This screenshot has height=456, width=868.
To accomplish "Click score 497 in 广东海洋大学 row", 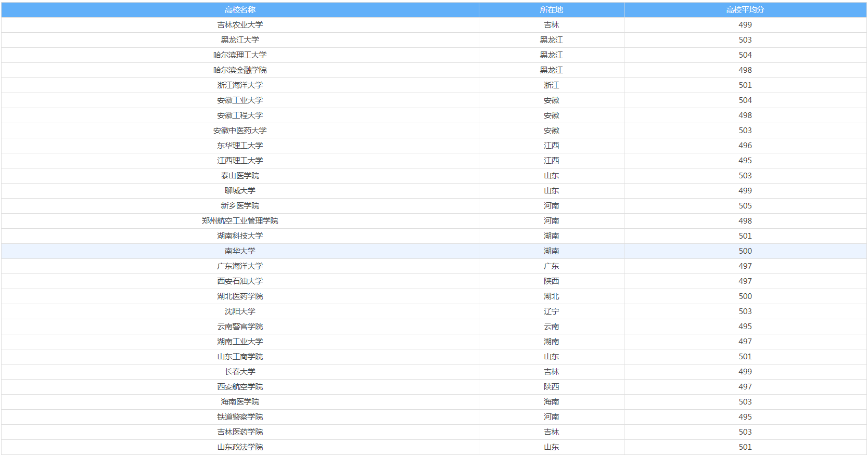I will [x=745, y=266].
